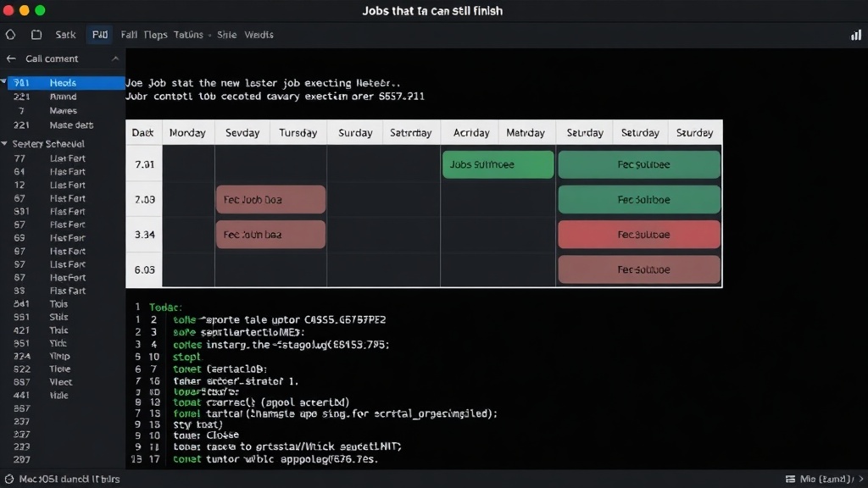Screen dimensions: 868x488
Task: Click the right chevron in bottom status bar
Action: pos(861,480)
